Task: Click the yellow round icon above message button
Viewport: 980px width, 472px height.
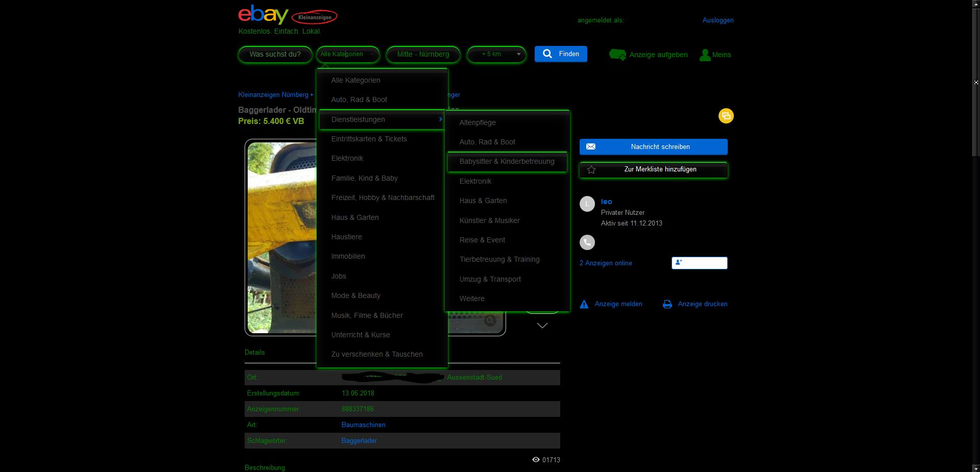Action: point(726,116)
